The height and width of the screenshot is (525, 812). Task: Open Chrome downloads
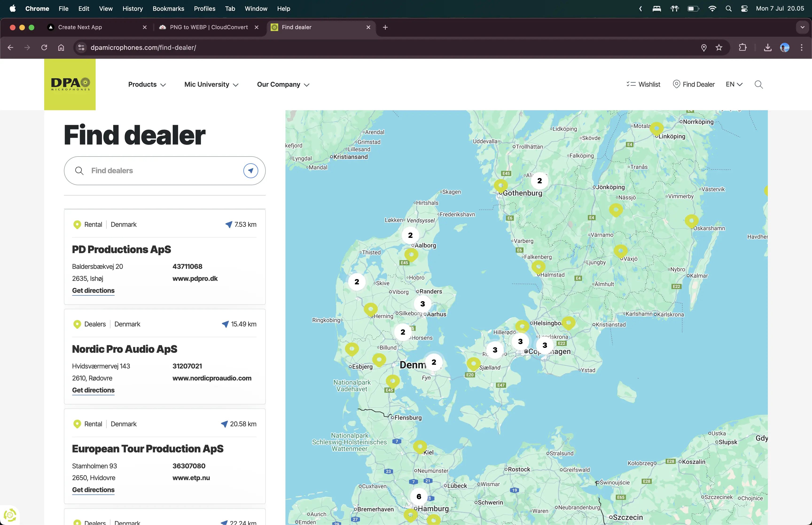[767, 47]
